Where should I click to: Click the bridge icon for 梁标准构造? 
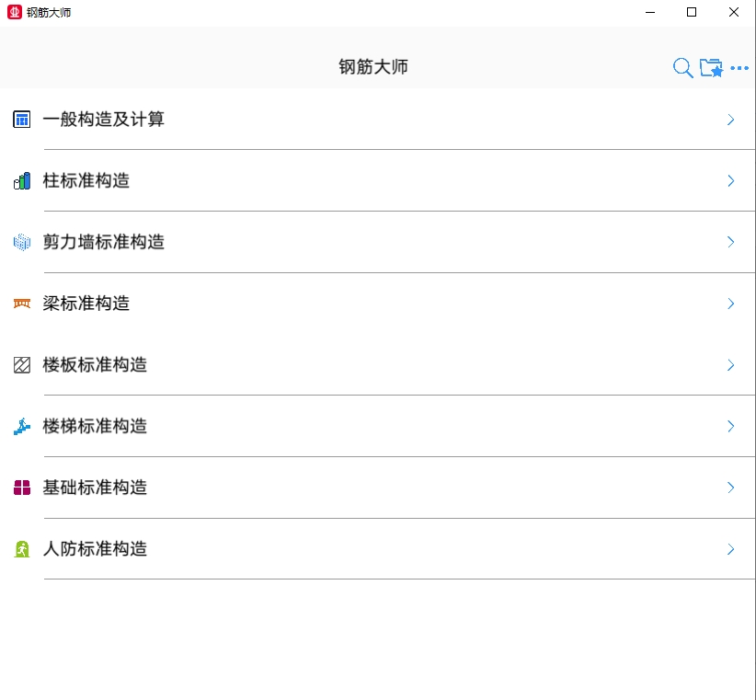(21, 304)
